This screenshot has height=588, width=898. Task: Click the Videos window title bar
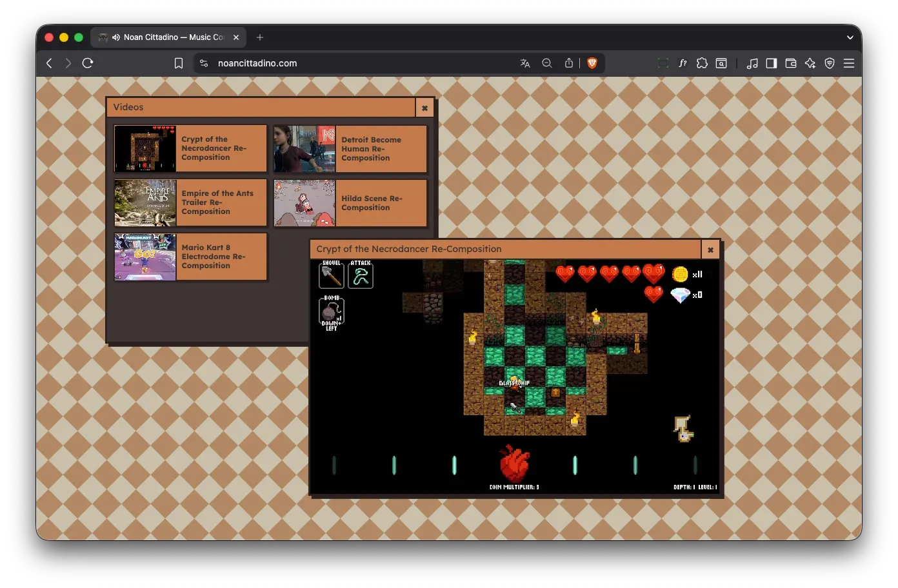261,108
